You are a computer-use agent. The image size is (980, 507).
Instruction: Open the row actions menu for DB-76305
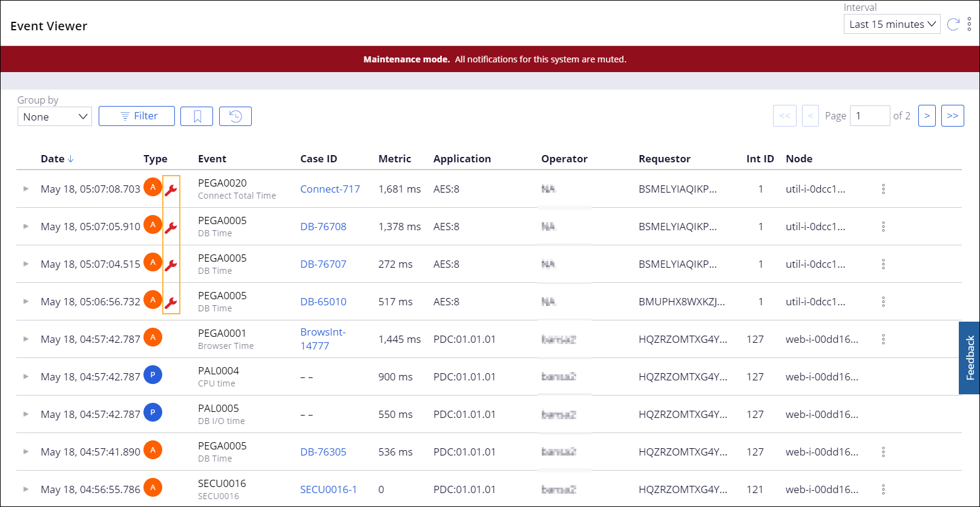click(x=883, y=452)
